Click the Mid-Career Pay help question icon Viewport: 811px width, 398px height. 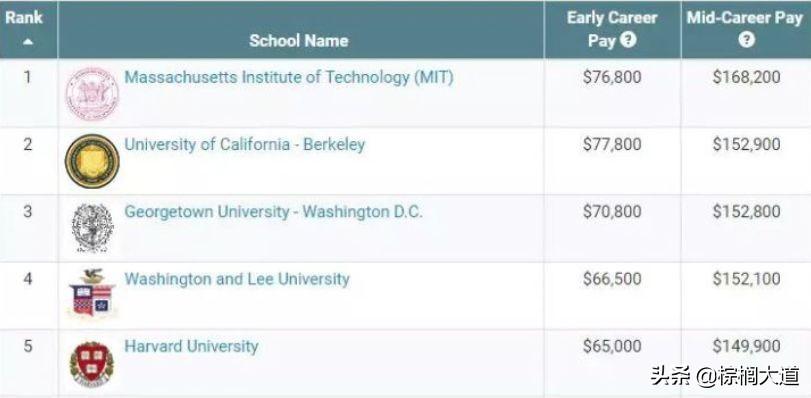point(746,40)
